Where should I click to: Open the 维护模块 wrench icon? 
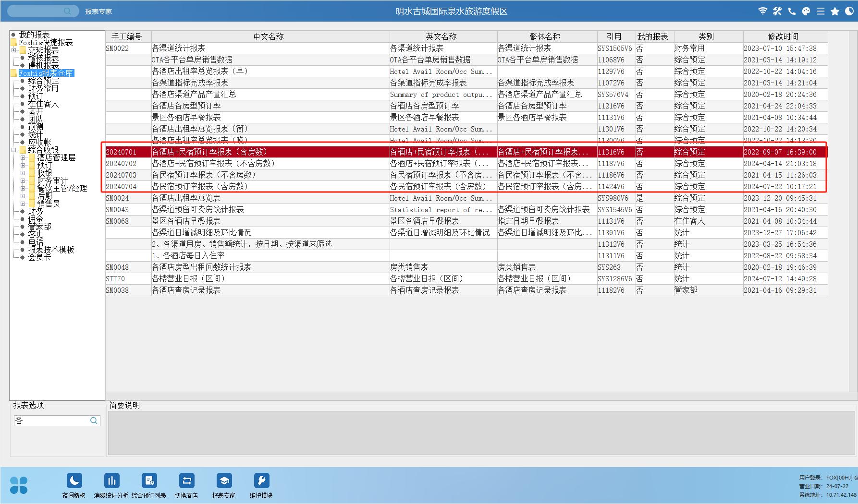[261, 480]
